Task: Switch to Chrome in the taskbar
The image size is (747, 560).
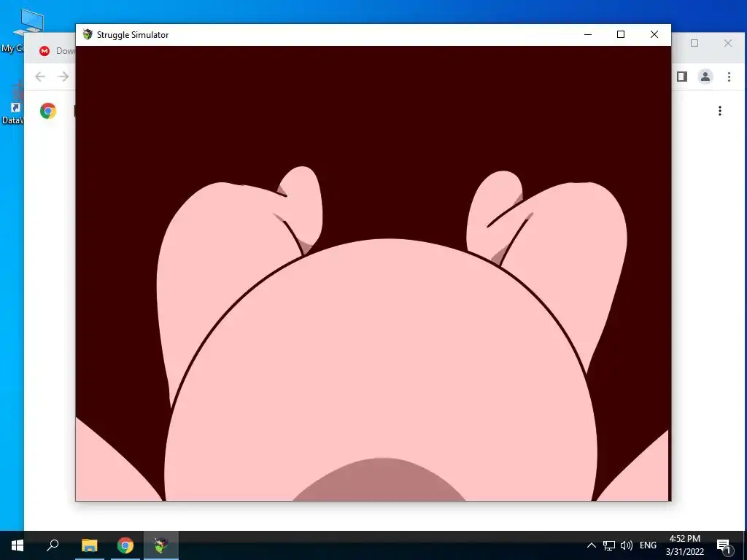Action: (125, 545)
